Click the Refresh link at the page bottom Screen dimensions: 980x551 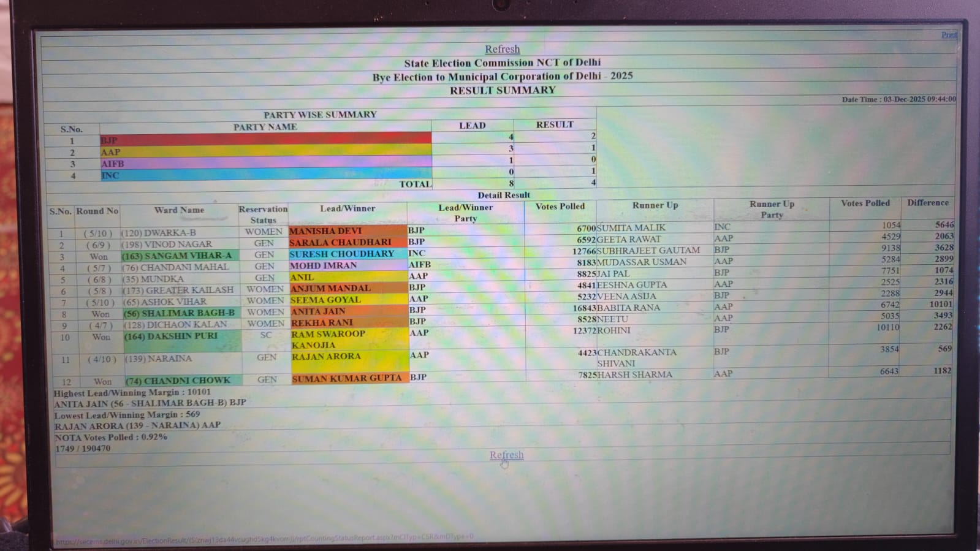tap(506, 455)
